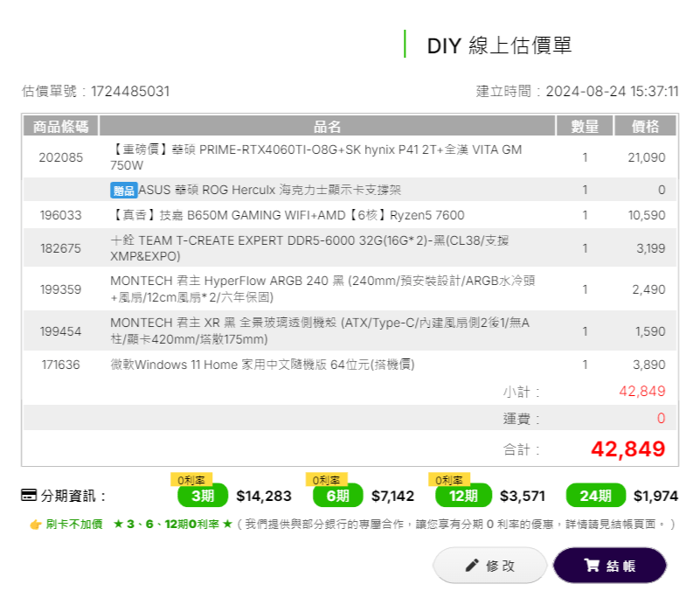This screenshot has height=605, width=700.
Task: Click the 商品條碼 column header
Action: tap(60, 126)
